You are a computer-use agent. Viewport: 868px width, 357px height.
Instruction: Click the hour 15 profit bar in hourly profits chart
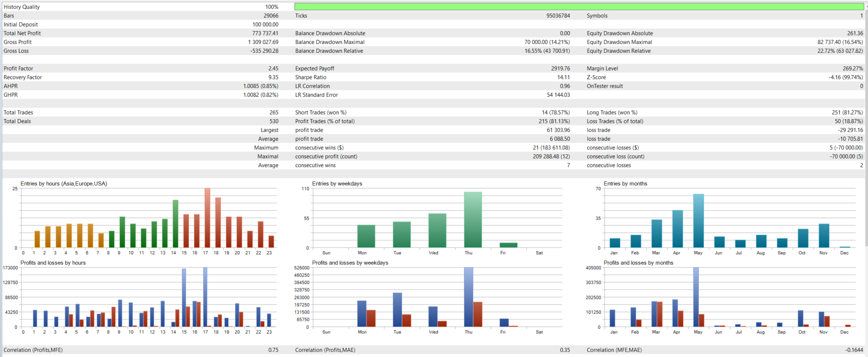(184, 298)
